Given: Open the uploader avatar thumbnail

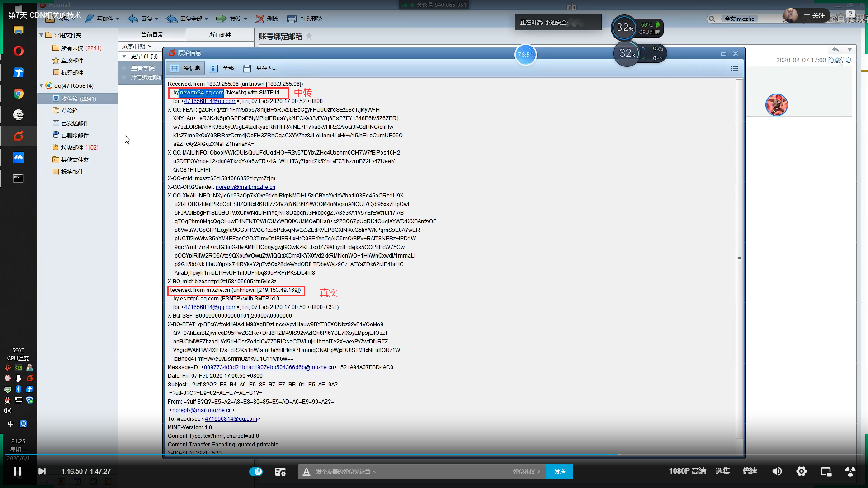Looking at the screenshot, I should point(791,15).
